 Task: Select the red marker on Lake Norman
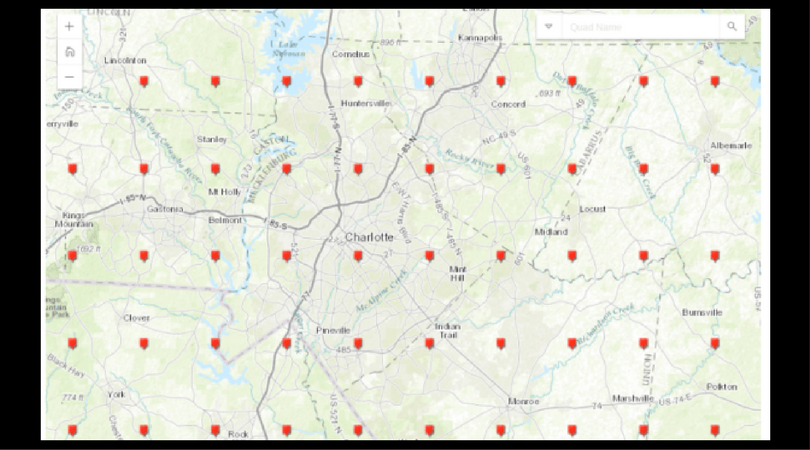[x=287, y=81]
